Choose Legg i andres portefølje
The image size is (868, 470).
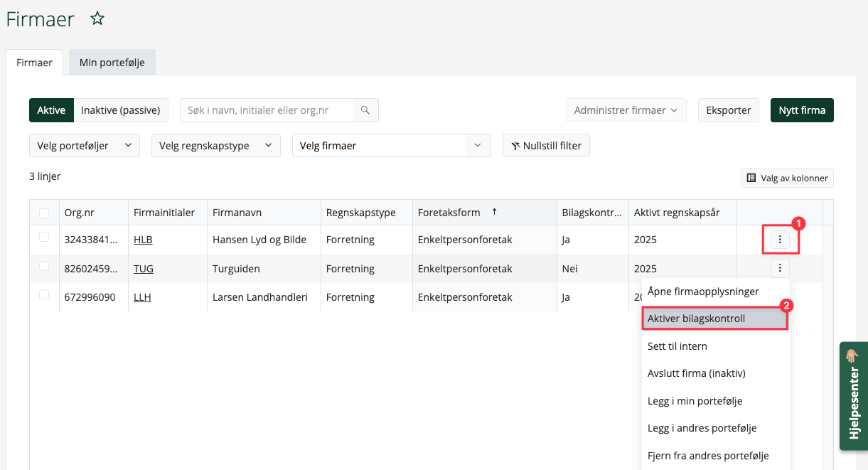pos(716,428)
